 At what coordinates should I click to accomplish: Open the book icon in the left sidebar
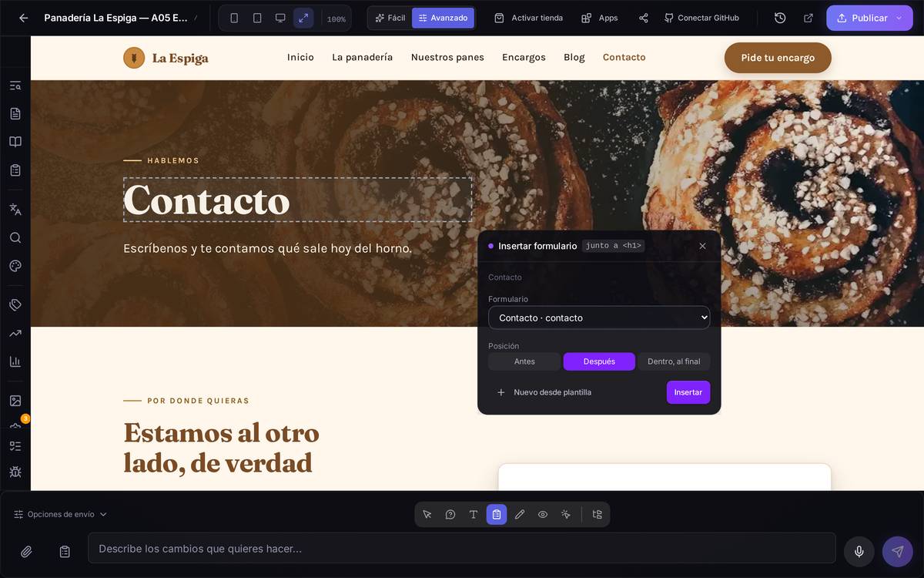(15, 142)
